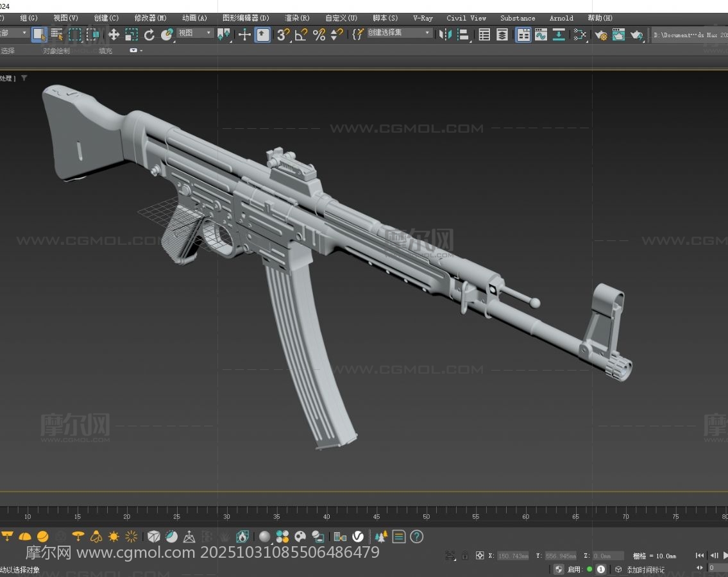Screen dimensions: 728x577
Task: Open the Render Setup teapot icon
Action: [600, 35]
